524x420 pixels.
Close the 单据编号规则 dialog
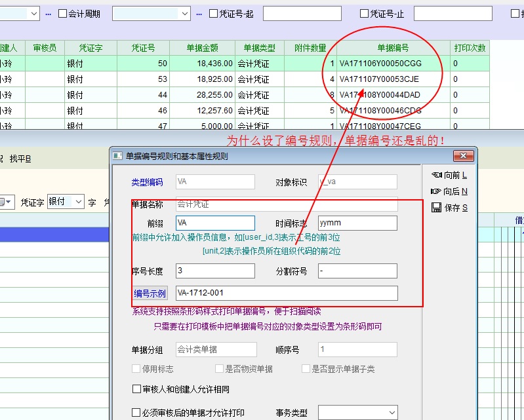click(x=468, y=156)
